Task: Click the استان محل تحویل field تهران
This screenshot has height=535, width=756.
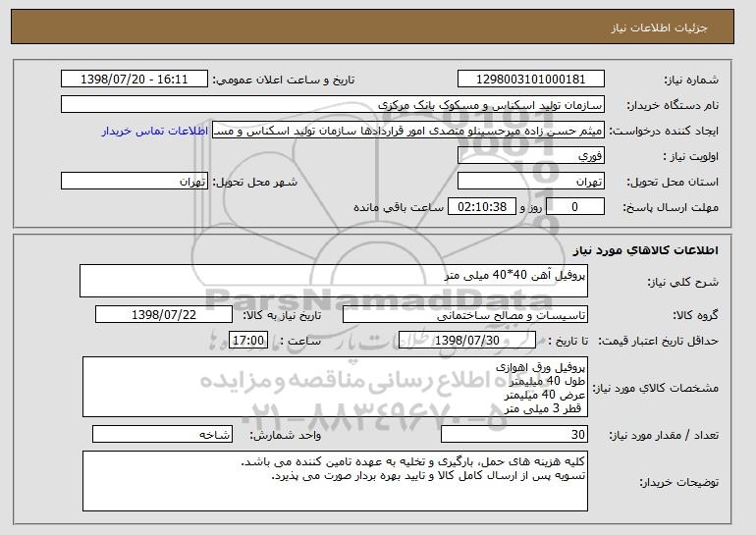Action: 531,182
